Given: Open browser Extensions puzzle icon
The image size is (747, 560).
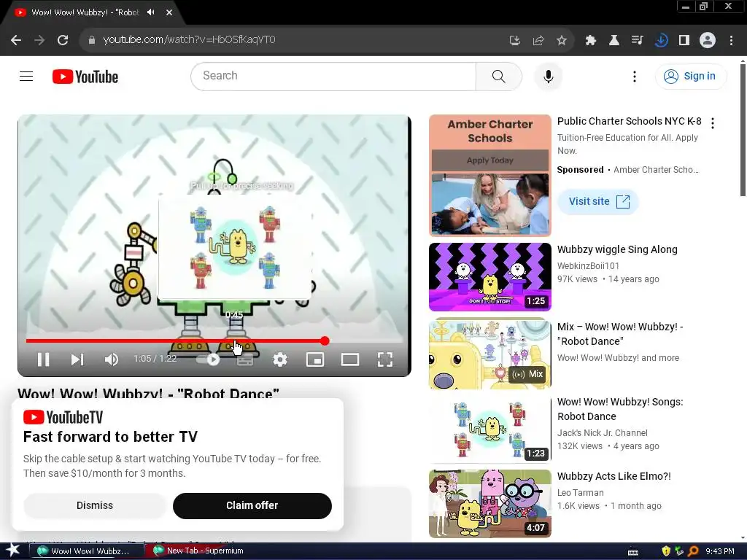Looking at the screenshot, I should pos(591,41).
